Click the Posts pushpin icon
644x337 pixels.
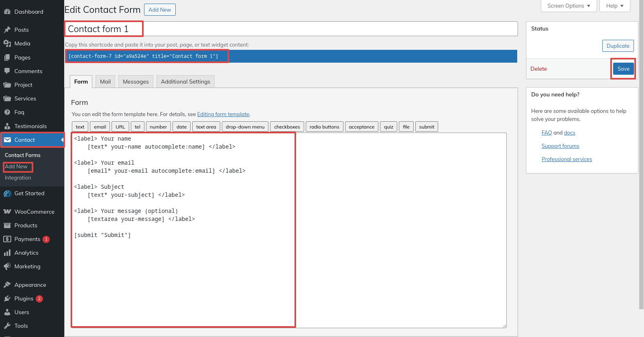[7, 30]
